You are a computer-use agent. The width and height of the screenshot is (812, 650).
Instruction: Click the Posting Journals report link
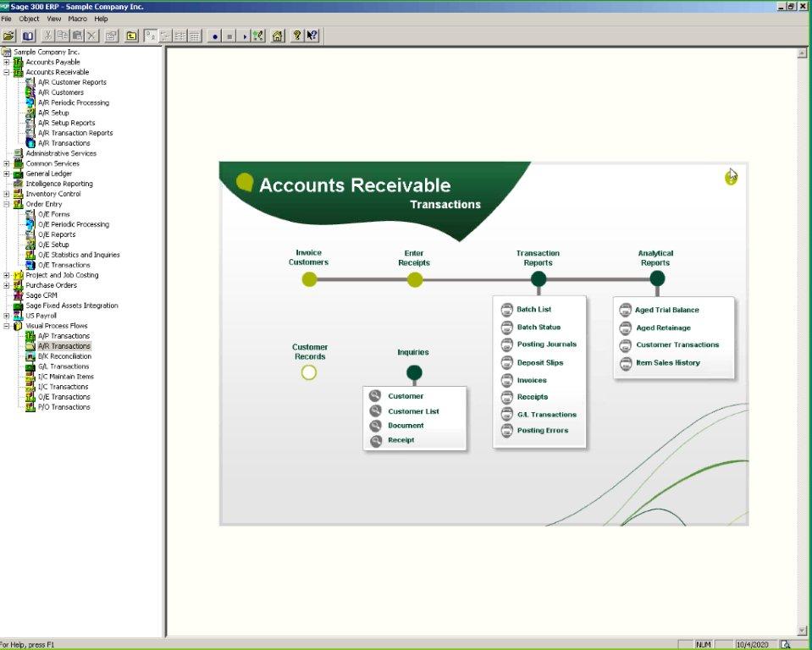[546, 344]
